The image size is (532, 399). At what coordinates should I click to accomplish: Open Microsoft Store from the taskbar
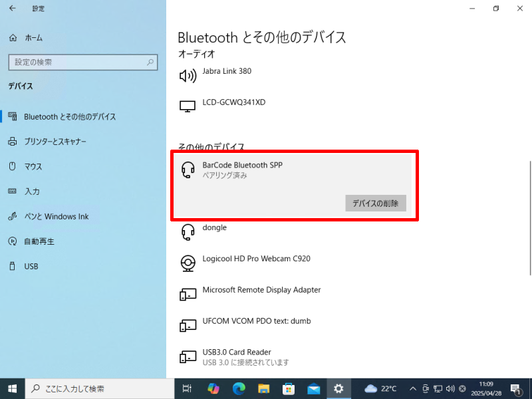(289, 389)
